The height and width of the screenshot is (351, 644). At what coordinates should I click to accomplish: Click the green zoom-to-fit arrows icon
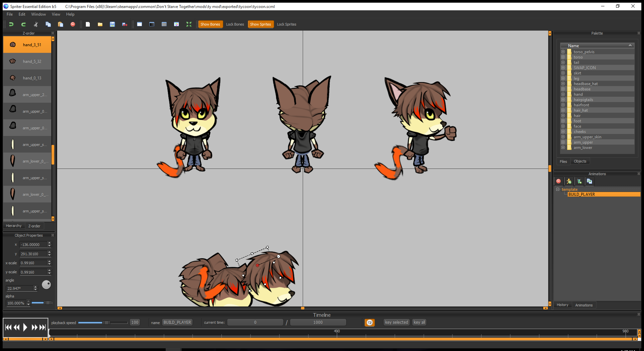click(x=189, y=24)
